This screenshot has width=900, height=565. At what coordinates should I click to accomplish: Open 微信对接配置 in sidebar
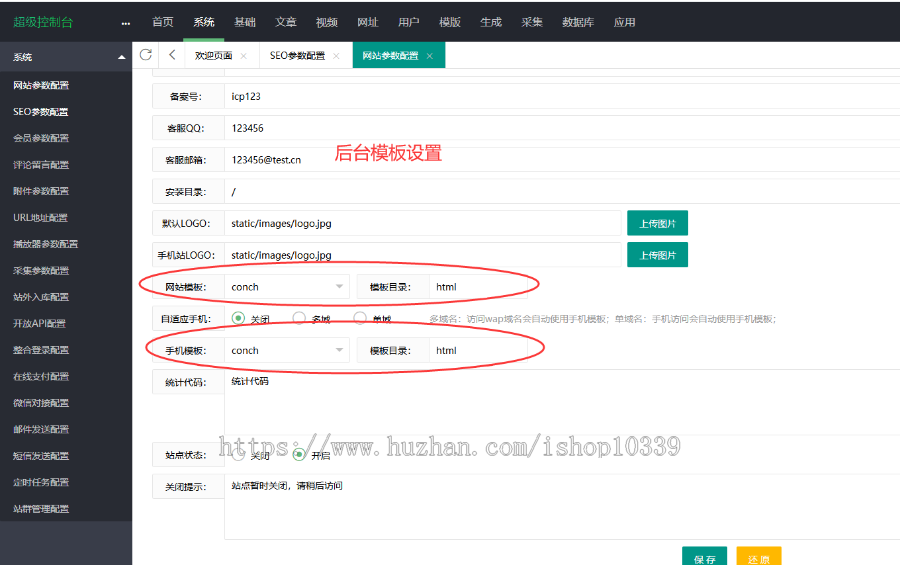point(41,403)
